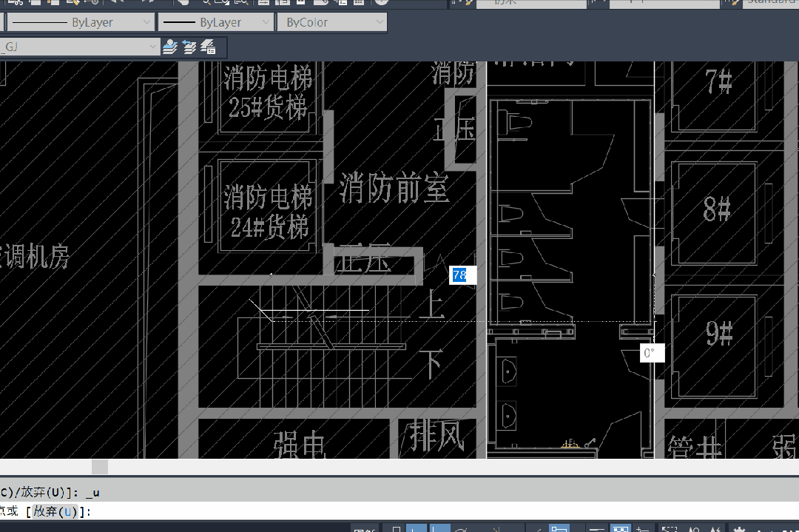The height and width of the screenshot is (532, 799).
Task: Click the Layer Previous icon
Action: click(189, 47)
